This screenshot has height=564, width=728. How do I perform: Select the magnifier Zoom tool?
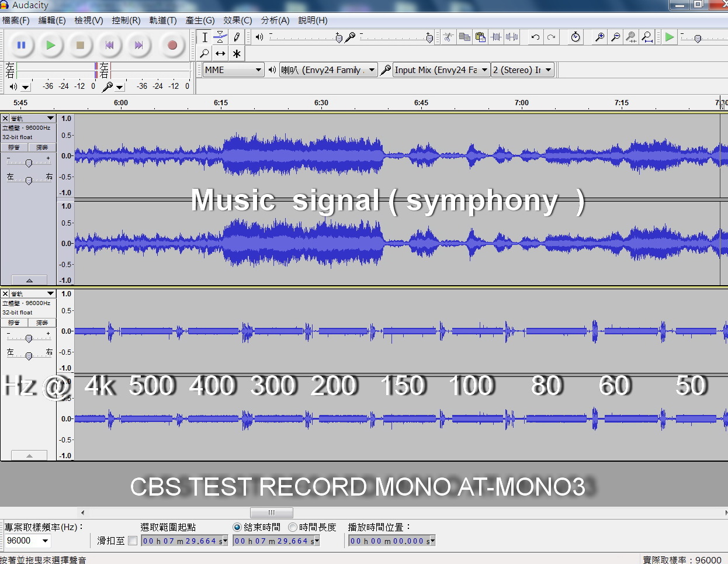pyautogui.click(x=204, y=54)
